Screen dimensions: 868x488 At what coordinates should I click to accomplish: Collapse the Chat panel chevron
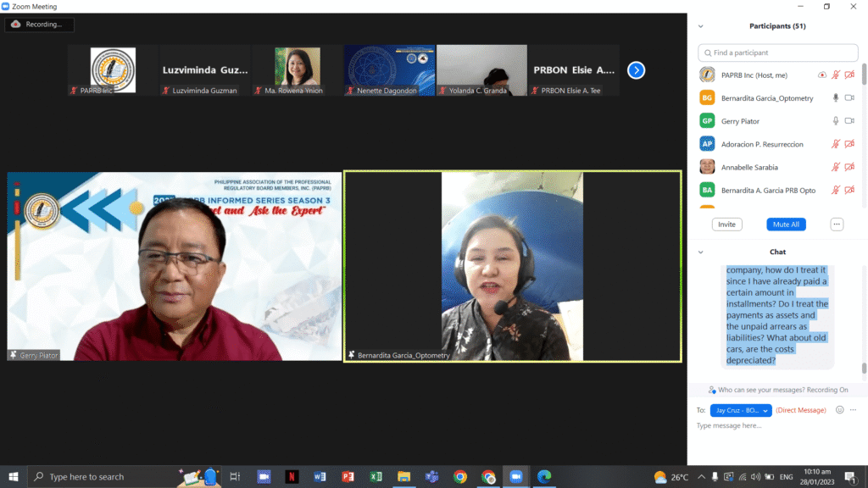[701, 252]
